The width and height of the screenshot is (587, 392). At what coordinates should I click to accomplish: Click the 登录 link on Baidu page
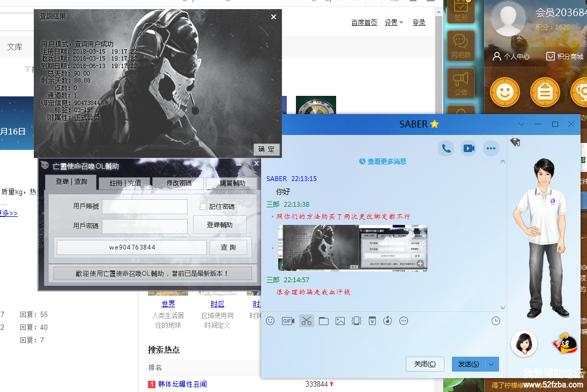pyautogui.click(x=419, y=22)
